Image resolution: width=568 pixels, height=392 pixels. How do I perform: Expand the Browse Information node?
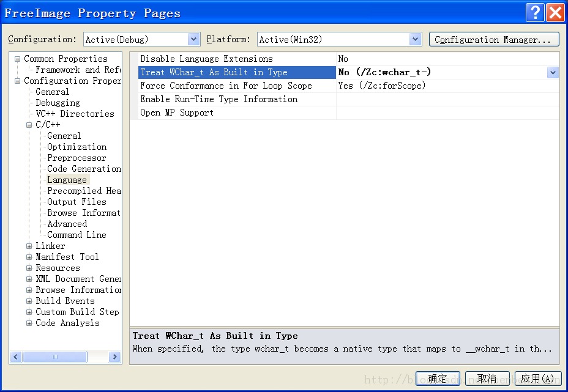pyautogui.click(x=29, y=290)
